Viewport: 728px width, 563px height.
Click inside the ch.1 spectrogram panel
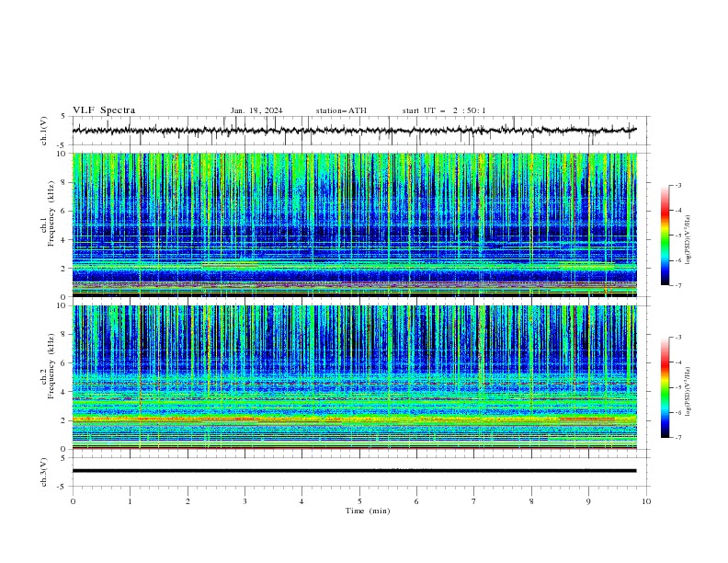tap(354, 224)
